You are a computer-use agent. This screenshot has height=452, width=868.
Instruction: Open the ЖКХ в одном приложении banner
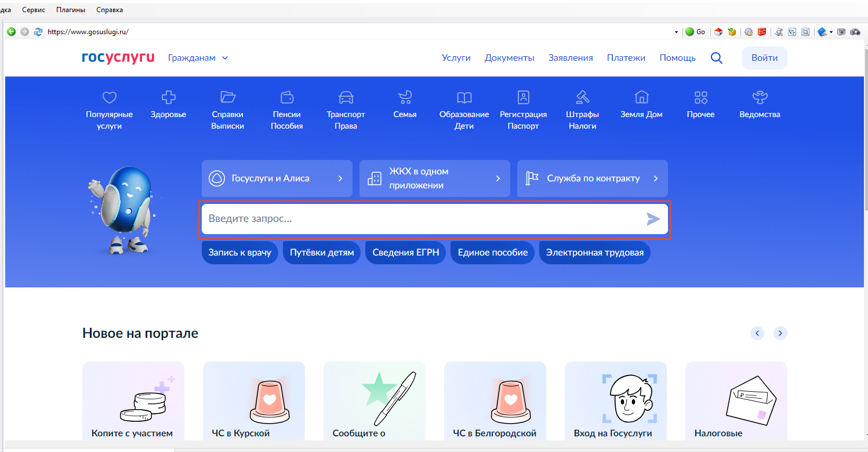click(x=435, y=178)
